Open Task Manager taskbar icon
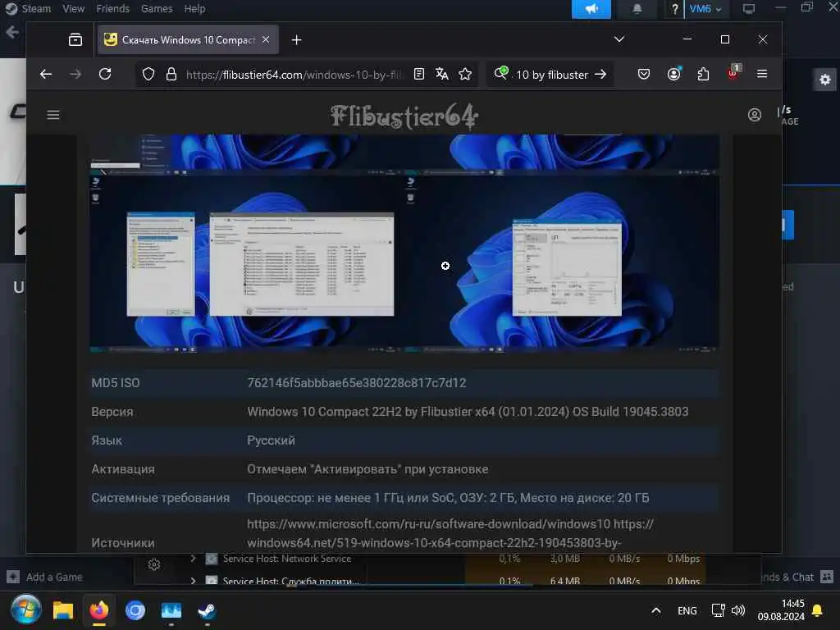Image resolution: width=840 pixels, height=630 pixels. (x=171, y=610)
